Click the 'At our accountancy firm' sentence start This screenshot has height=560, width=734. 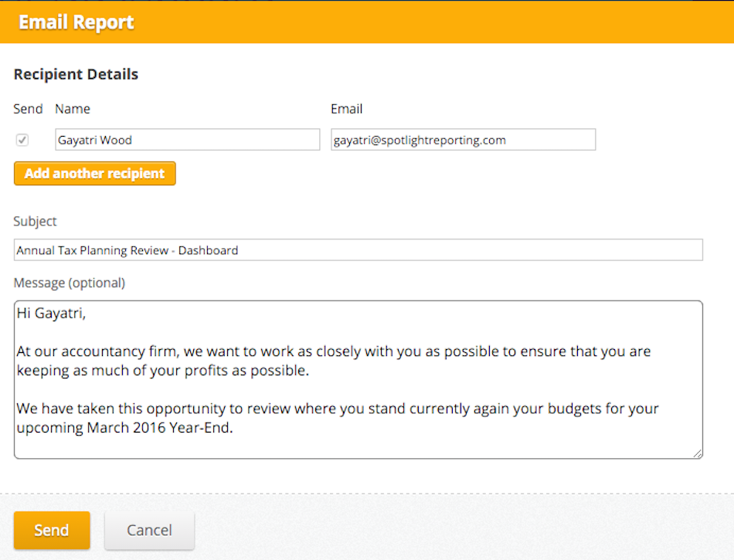click(97, 351)
